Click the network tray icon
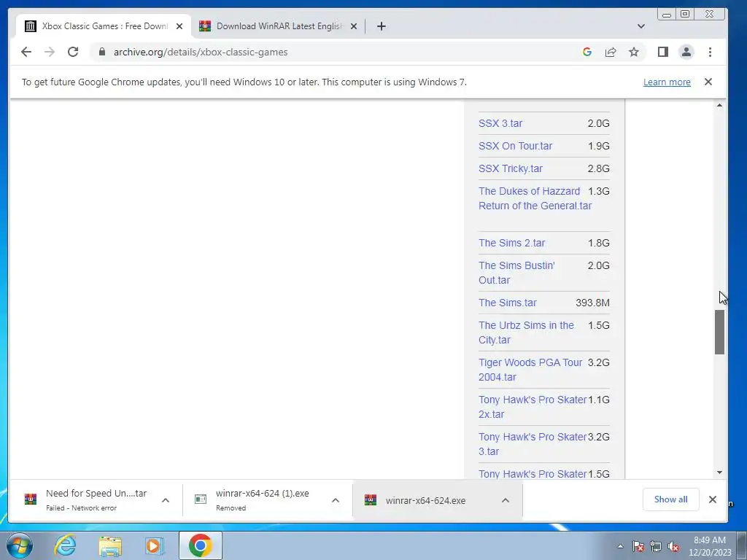Image resolution: width=747 pixels, height=560 pixels. [656, 546]
